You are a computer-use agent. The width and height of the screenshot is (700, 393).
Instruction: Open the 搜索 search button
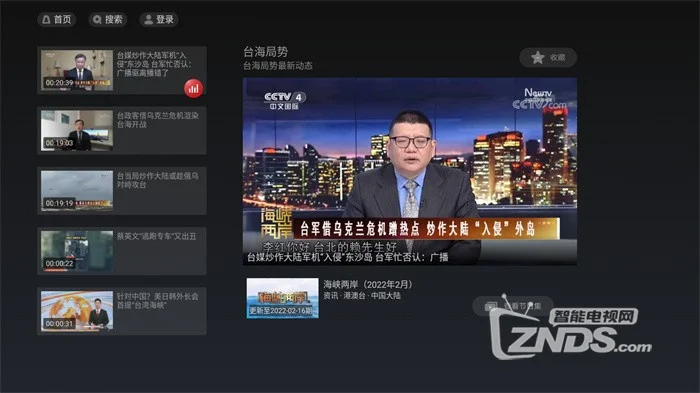108,20
